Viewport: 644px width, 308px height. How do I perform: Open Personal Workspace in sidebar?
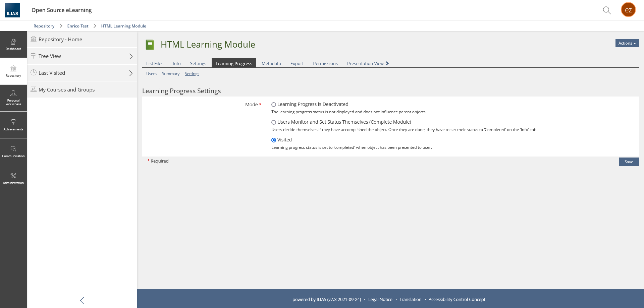(13, 98)
